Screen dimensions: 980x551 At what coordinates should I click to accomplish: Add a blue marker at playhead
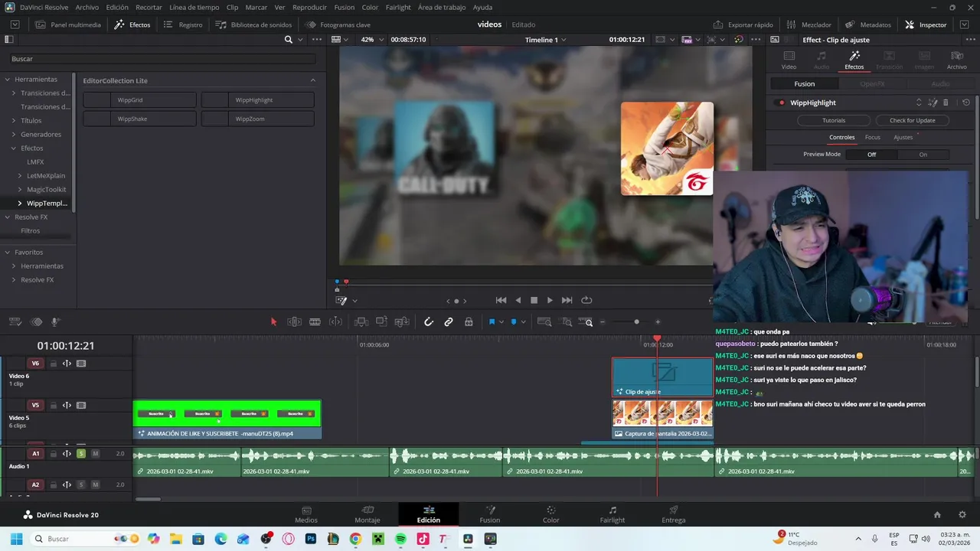point(514,322)
